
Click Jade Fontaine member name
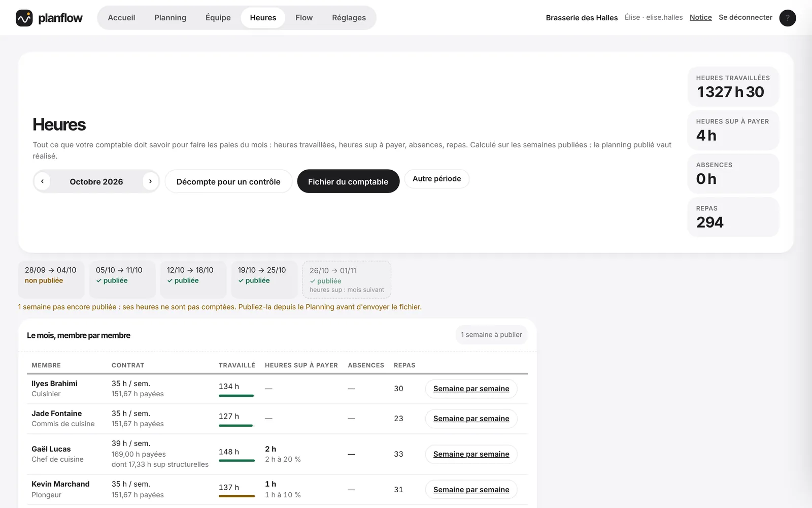(x=56, y=414)
